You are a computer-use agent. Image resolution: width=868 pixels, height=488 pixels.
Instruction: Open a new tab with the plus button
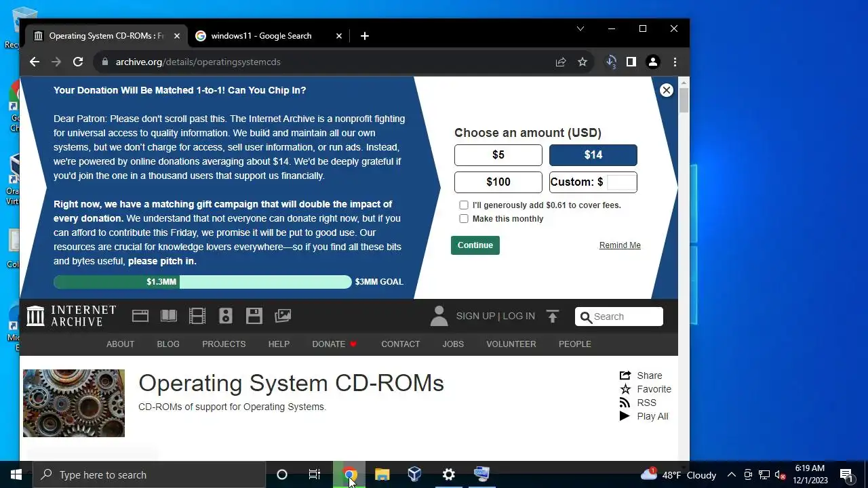[x=365, y=36]
